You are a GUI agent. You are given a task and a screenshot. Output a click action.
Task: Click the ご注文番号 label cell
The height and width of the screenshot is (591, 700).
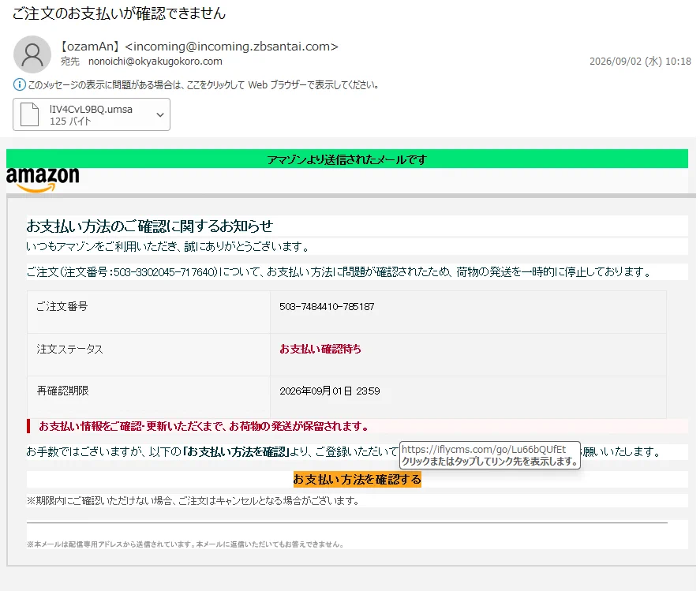pos(148,312)
